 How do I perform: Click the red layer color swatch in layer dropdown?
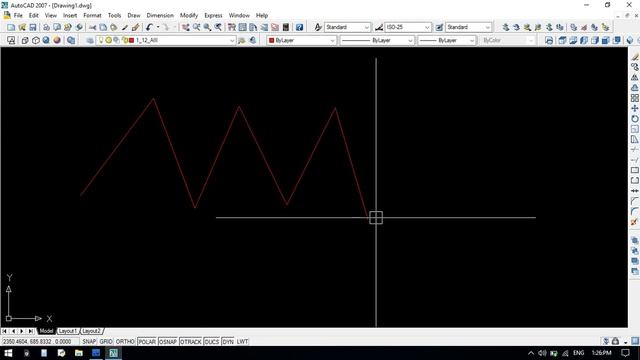(131, 40)
